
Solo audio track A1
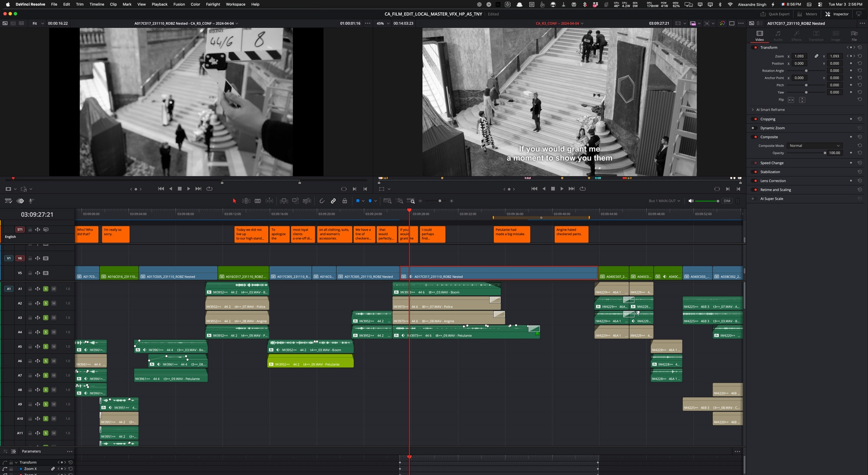coord(46,289)
